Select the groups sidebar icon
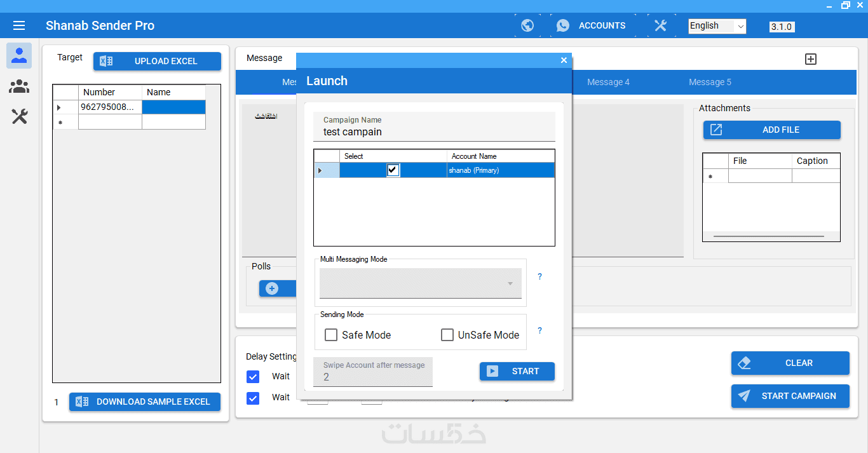Image resolution: width=868 pixels, height=453 pixels. (x=19, y=86)
